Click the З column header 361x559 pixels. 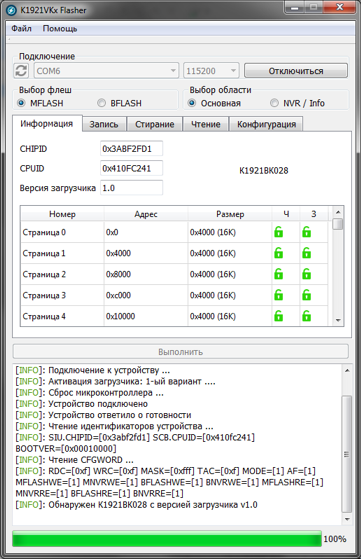tap(314, 214)
